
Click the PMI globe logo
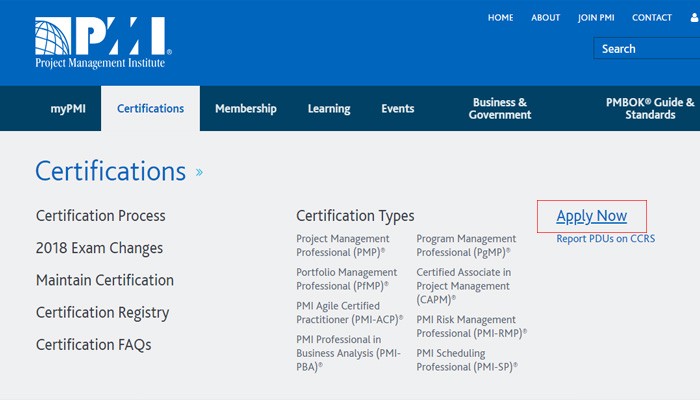pyautogui.click(x=103, y=43)
